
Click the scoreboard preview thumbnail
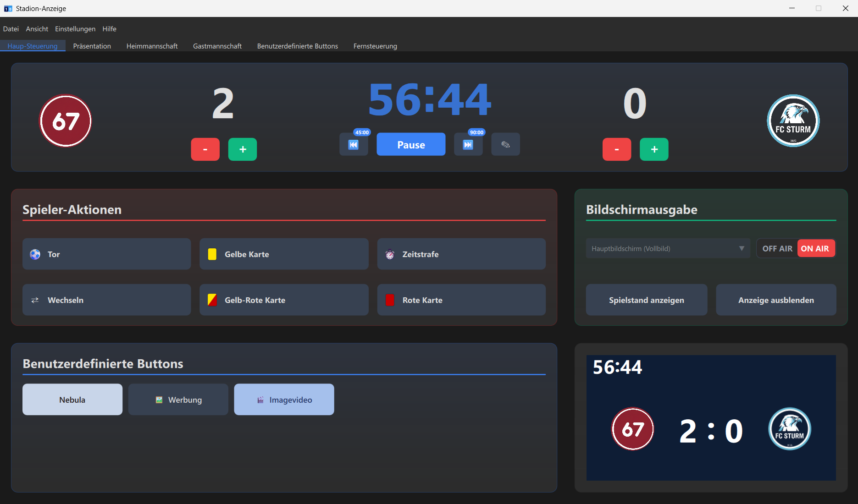[x=711, y=418]
